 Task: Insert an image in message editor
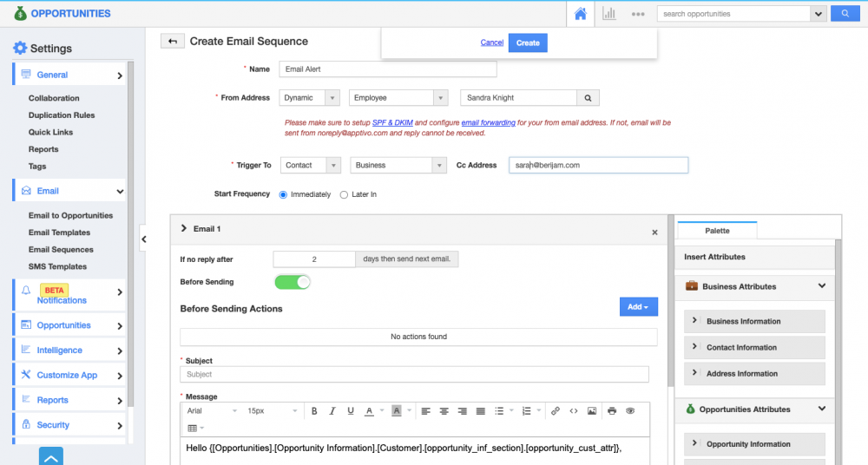coord(591,411)
